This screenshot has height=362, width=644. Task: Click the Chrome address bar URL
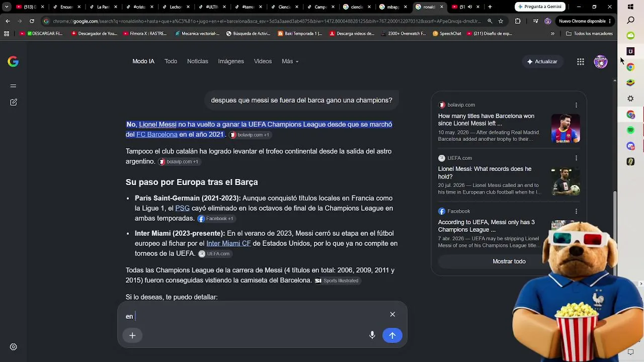pos(267,21)
